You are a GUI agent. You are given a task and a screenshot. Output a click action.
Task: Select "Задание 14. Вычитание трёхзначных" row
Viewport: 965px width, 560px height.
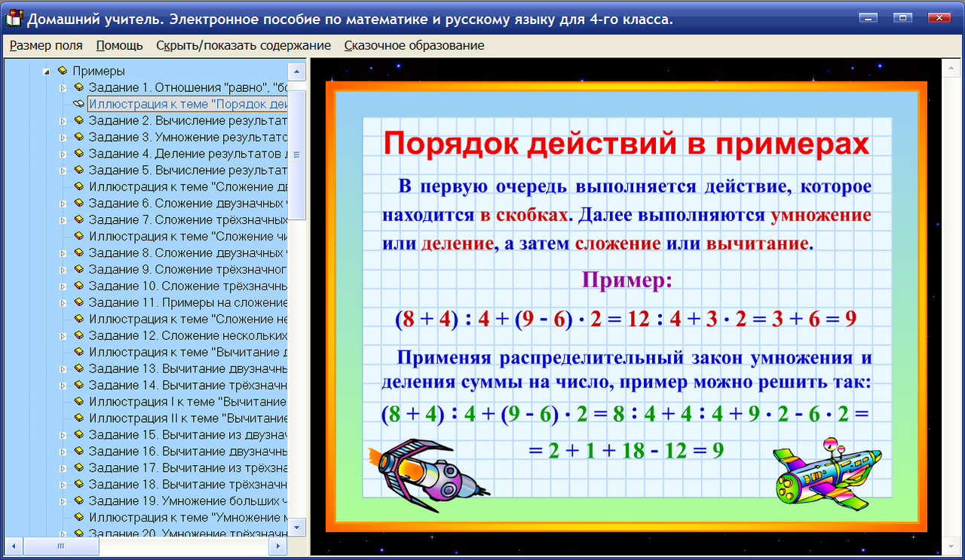(188, 385)
